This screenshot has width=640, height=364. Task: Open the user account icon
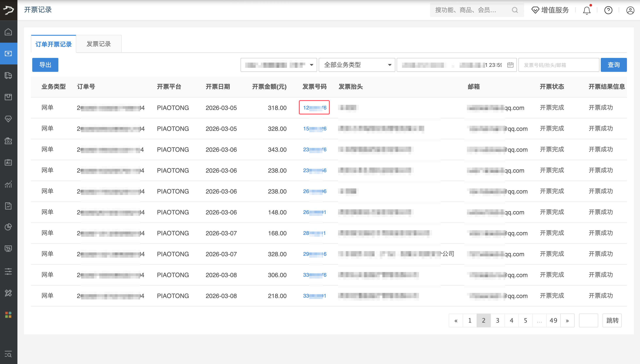(x=630, y=10)
